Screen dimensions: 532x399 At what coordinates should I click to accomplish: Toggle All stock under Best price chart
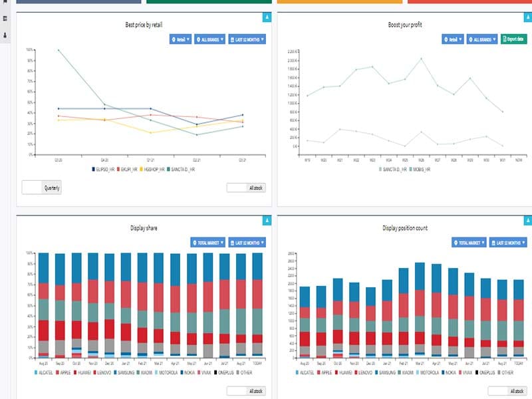click(x=246, y=188)
